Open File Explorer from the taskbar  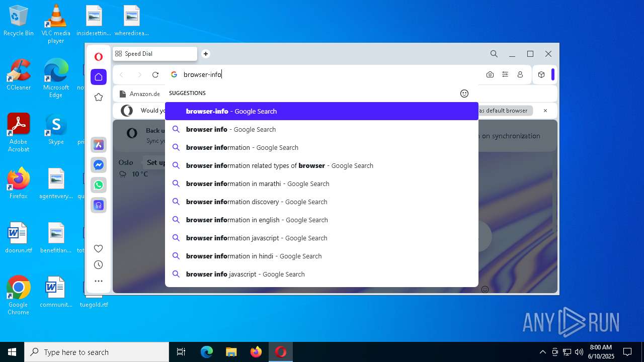point(231,352)
